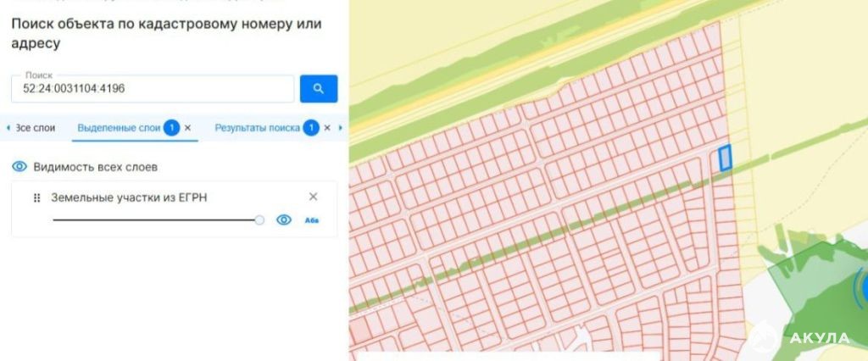Close the Выделенные слои tab
Image resolution: width=868 pixels, height=361 pixels.
pos(187,128)
